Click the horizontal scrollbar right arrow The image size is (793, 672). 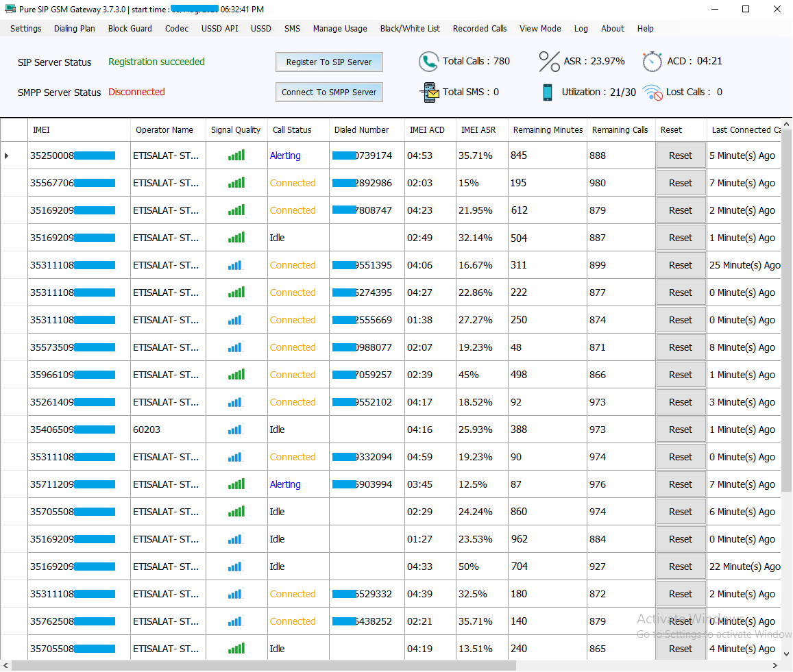point(775,665)
